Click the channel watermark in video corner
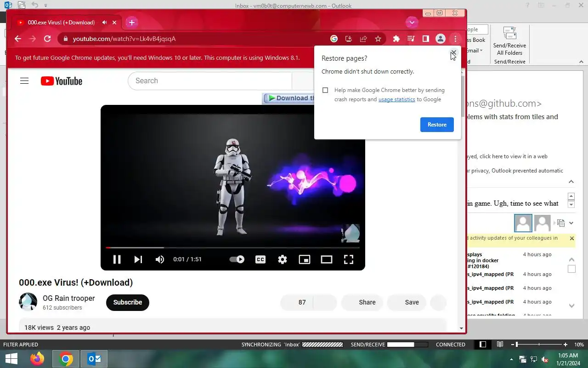 351,233
